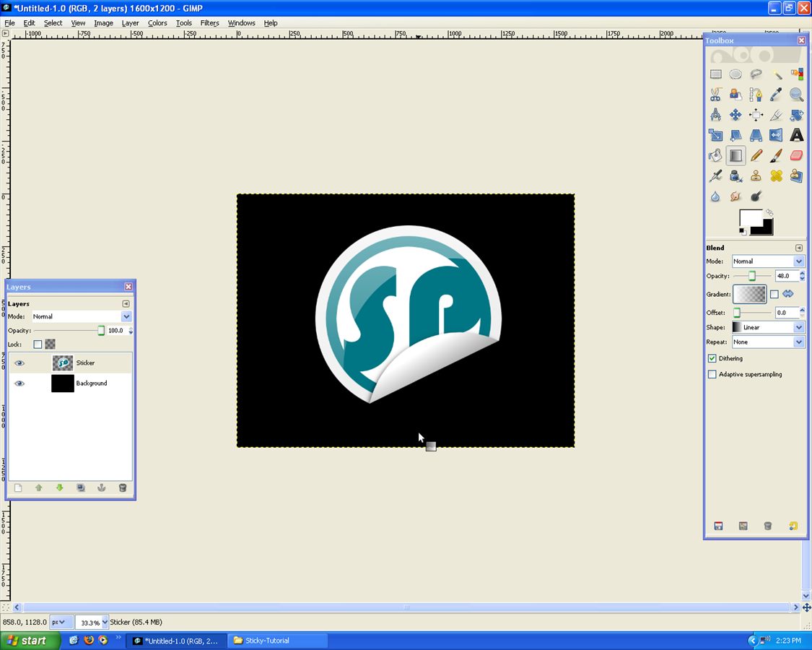Viewport: 812px width, 650px height.
Task: Select the Alignment tool
Action: [x=756, y=115]
